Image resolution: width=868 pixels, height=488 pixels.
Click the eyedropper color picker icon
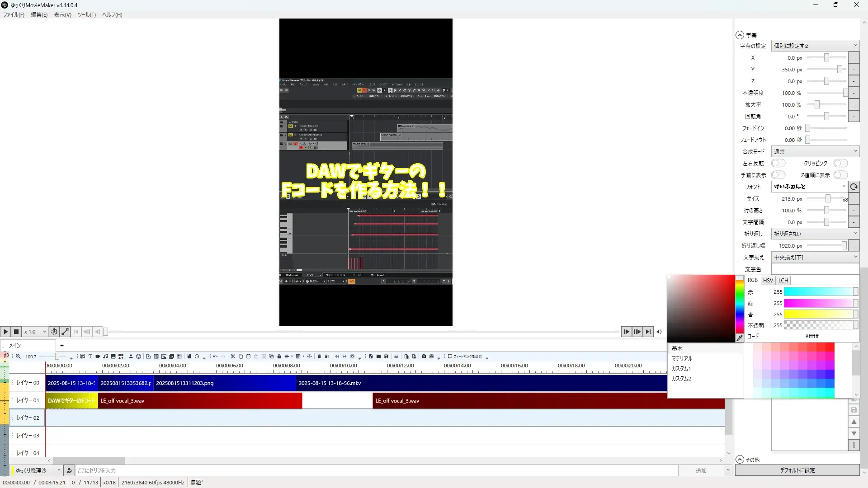coord(740,338)
